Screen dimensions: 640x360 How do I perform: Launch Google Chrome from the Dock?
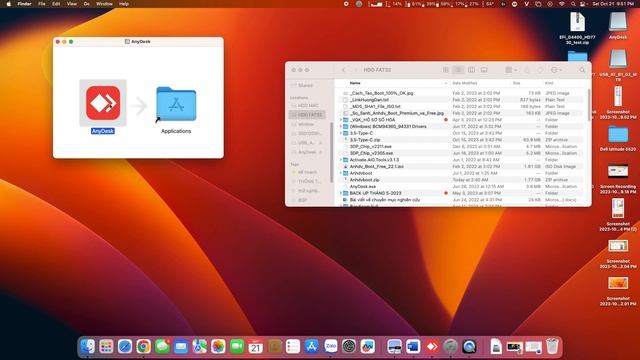144,347
